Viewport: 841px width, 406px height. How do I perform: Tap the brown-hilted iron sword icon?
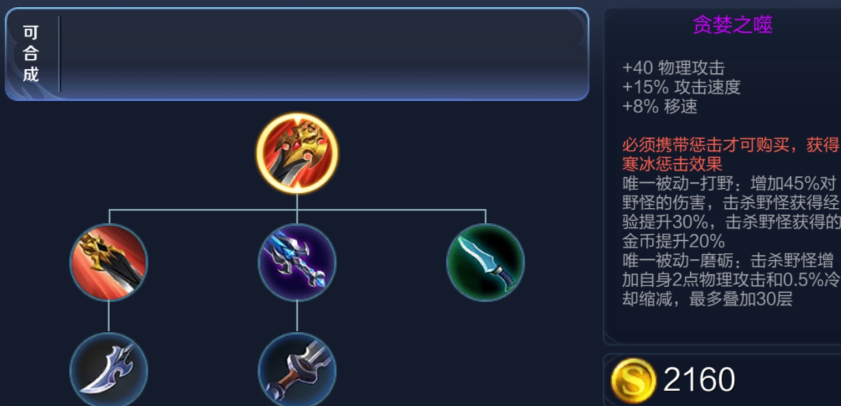[297, 369]
